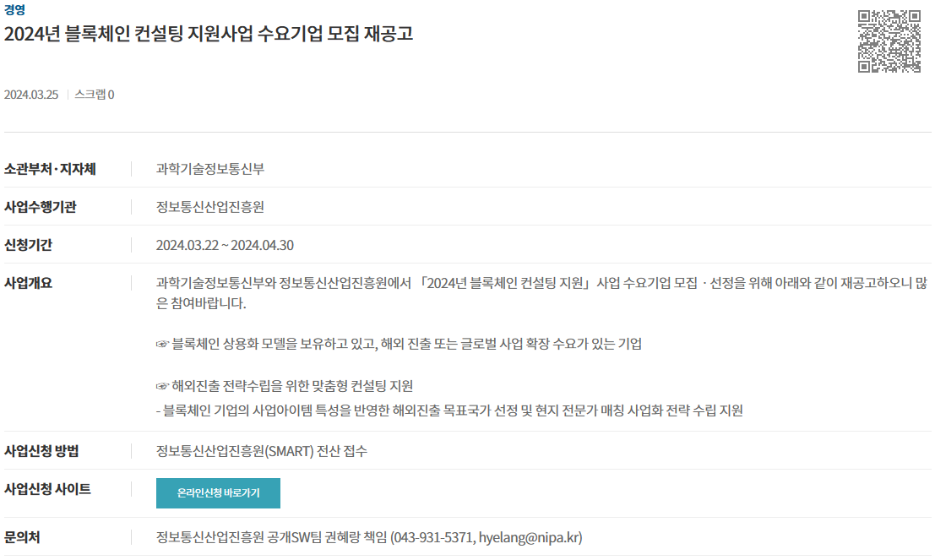Viewport: 935px width, 560px height.
Task: Click the 사업신청 사이트 row label
Action: click(x=47, y=489)
